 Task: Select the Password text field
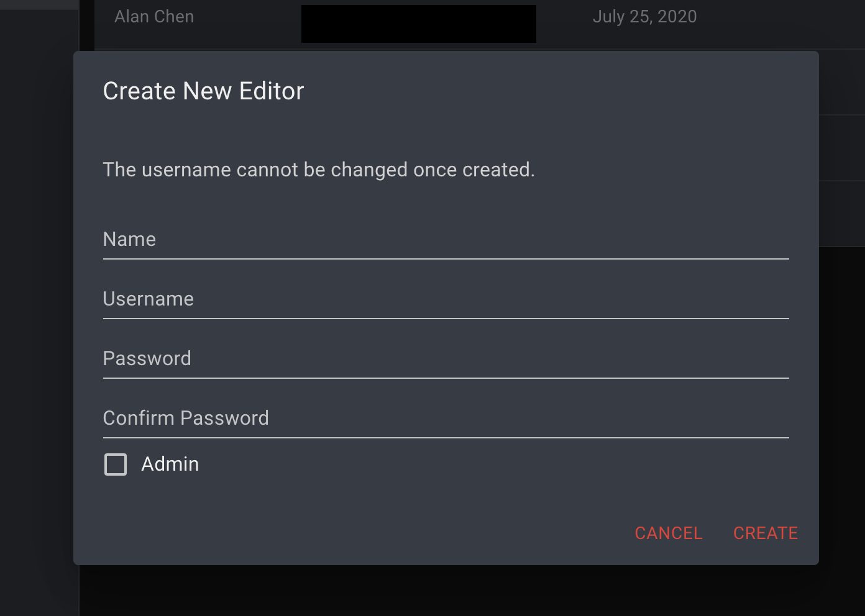[445, 360]
